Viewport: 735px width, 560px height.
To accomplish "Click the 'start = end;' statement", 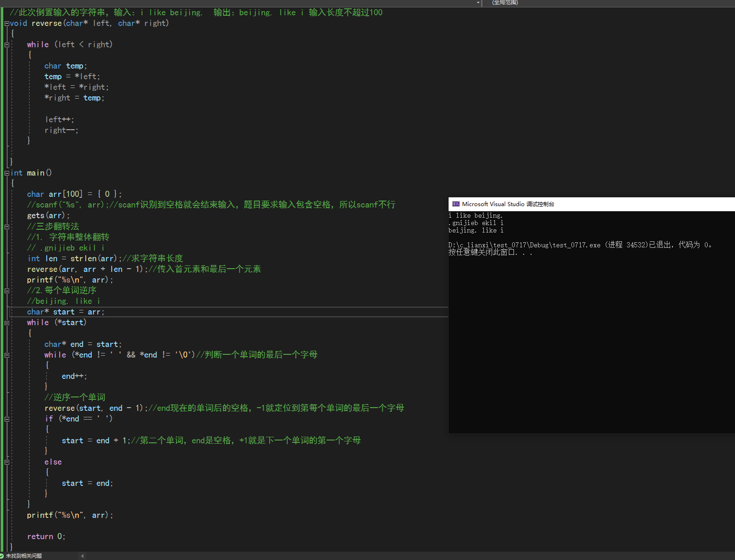I will click(x=88, y=484).
